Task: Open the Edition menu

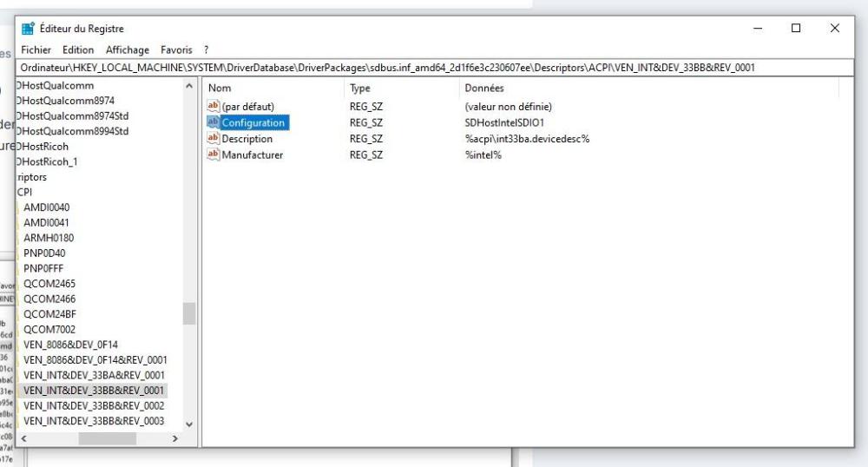Action: point(78,49)
